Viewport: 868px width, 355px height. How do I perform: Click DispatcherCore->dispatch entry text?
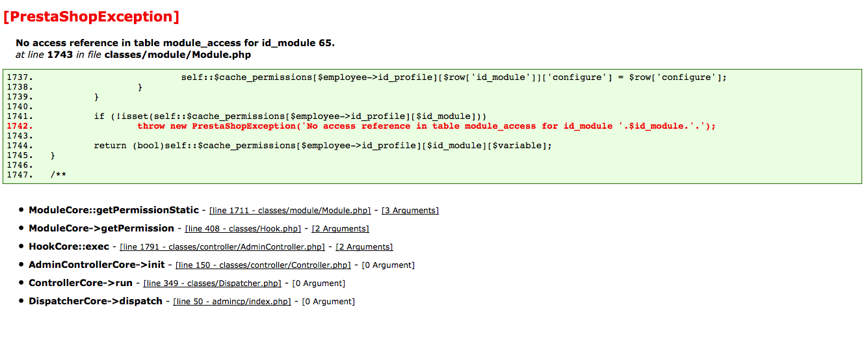point(96,301)
